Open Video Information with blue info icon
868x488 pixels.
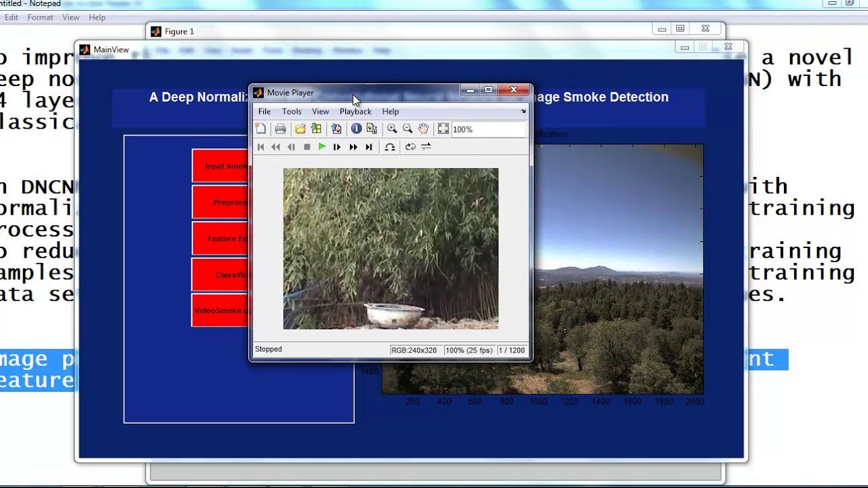[356, 129]
